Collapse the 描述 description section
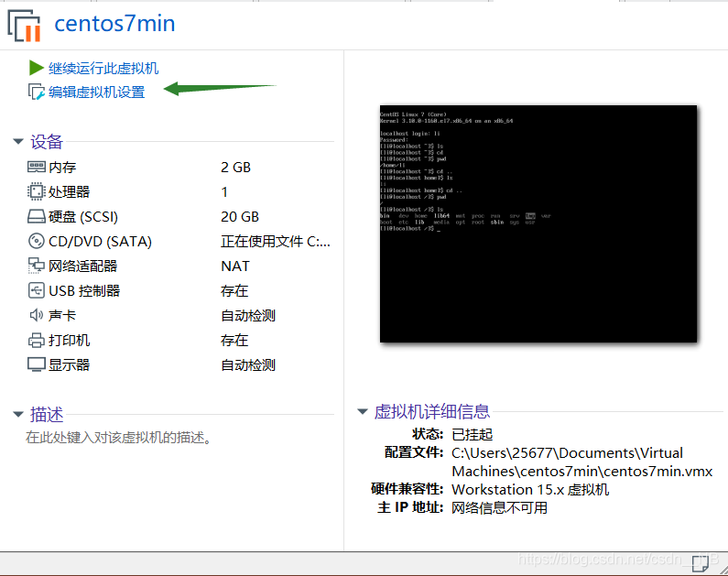The image size is (728, 576). (x=18, y=414)
